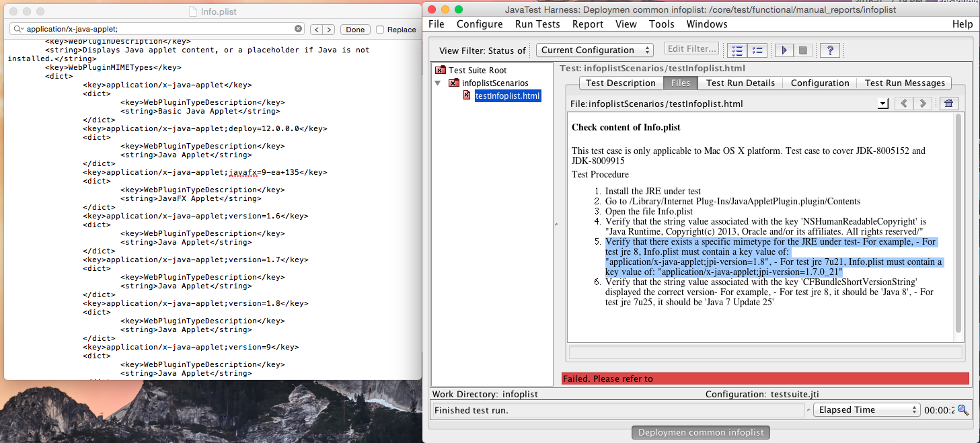The height and width of the screenshot is (443, 980).
Task: Click the magnifier icon beside elapsed time
Action: click(963, 410)
